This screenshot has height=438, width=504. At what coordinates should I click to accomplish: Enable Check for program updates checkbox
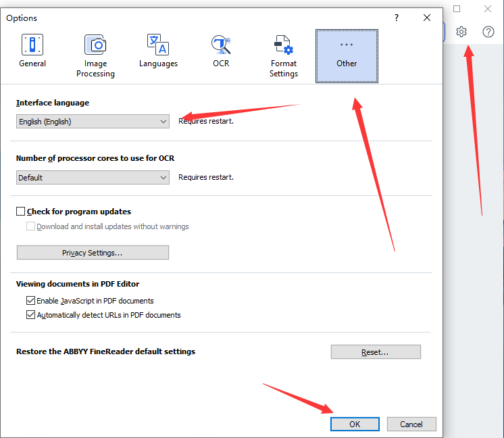(20, 212)
